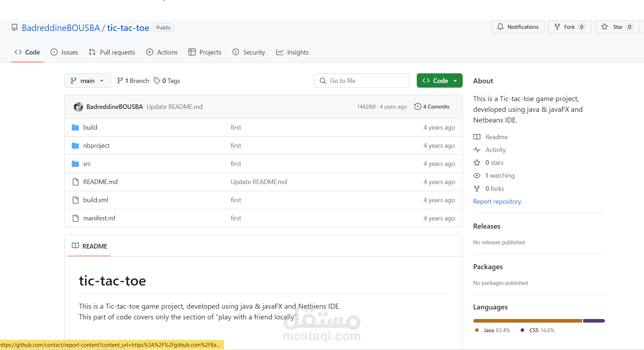Click the eye icon beside 1 watching
644x350 pixels.
[x=477, y=176]
